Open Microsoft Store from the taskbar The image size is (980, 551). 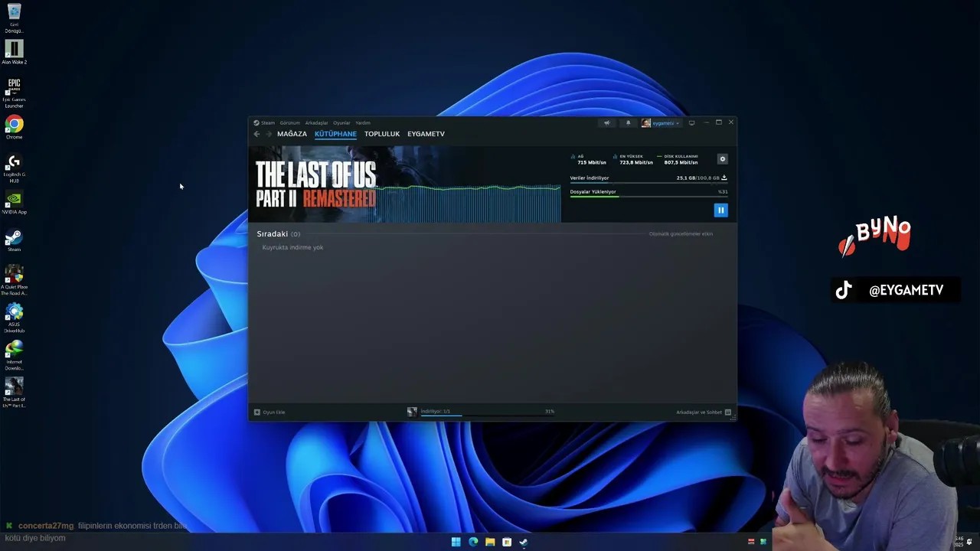point(507,542)
